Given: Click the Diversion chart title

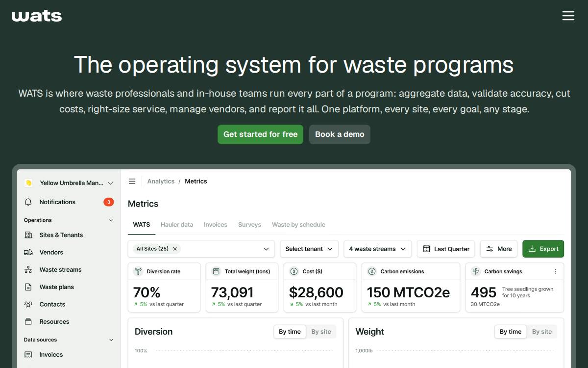Looking at the screenshot, I should click(153, 332).
